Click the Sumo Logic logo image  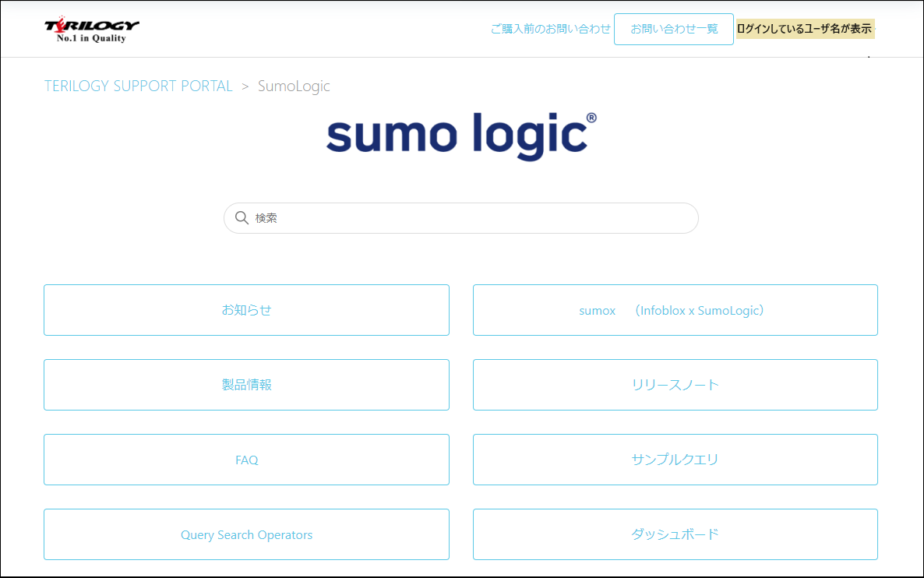(x=461, y=136)
